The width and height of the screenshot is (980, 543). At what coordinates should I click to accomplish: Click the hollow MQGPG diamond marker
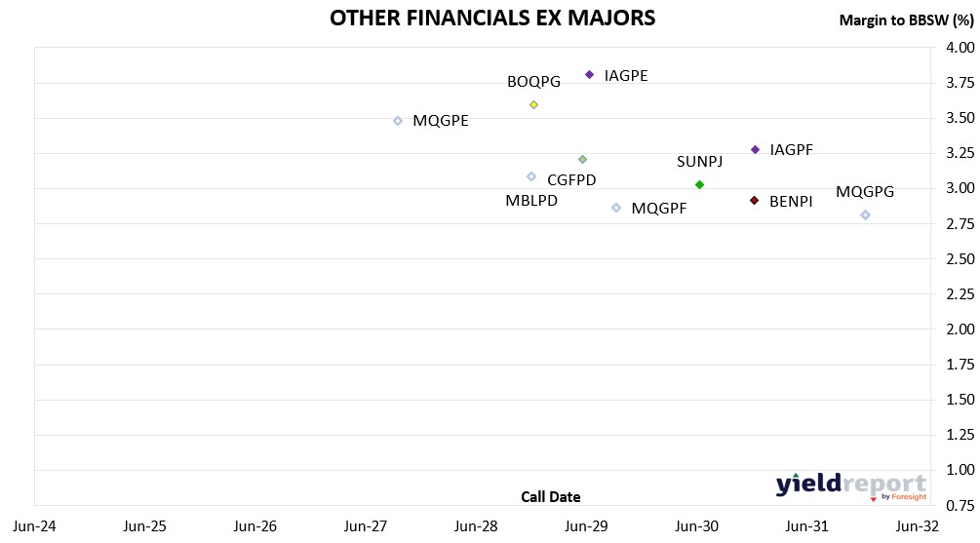coord(865,214)
